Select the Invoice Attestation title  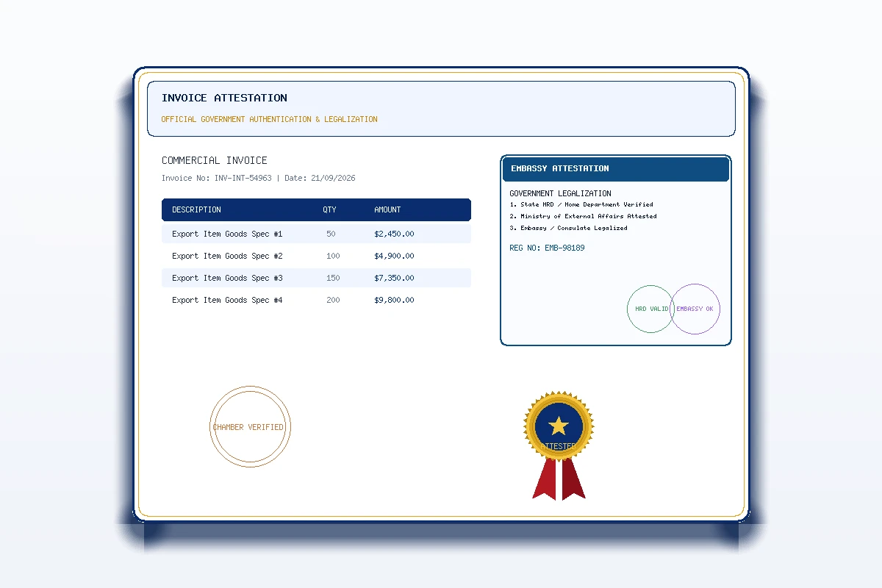(224, 98)
